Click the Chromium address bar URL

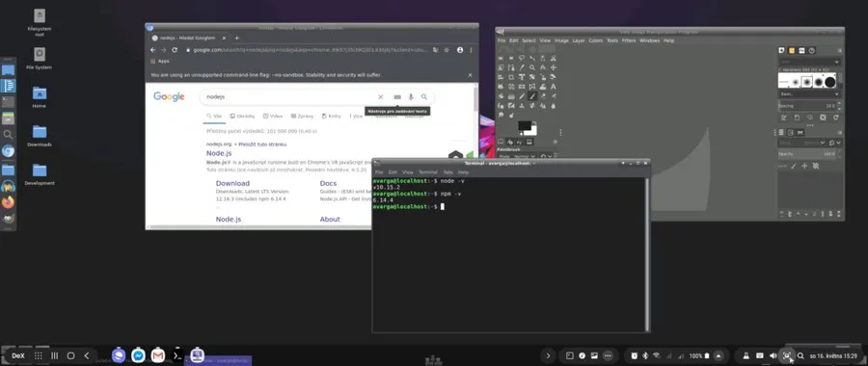click(310, 50)
